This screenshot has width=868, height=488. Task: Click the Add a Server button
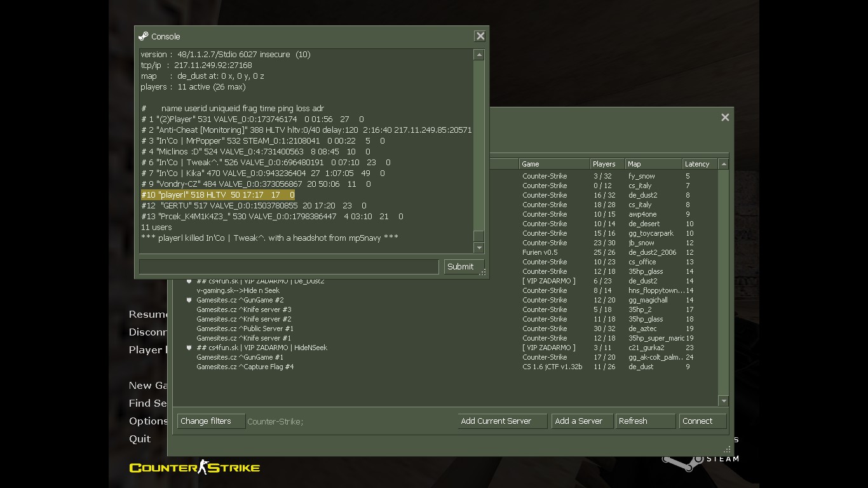pyautogui.click(x=581, y=421)
